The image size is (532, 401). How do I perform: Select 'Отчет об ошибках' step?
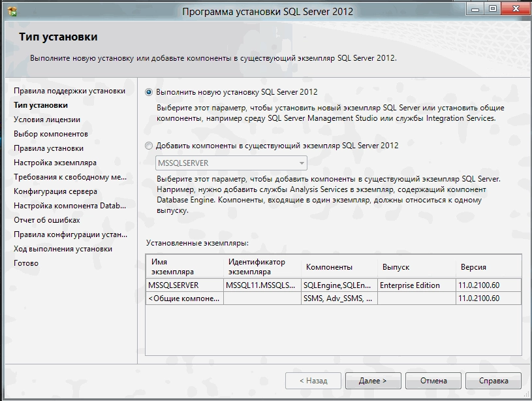coord(47,220)
